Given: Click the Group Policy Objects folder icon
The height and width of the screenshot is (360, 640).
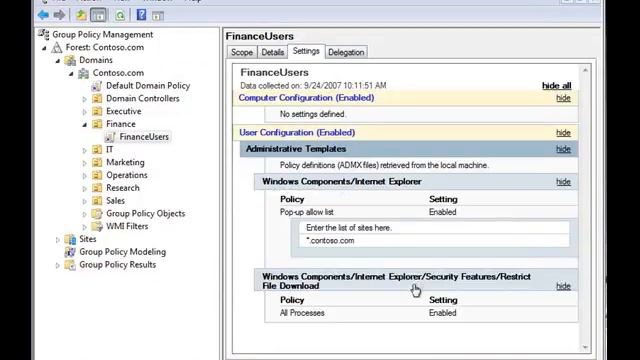Looking at the screenshot, I should pos(97,213).
